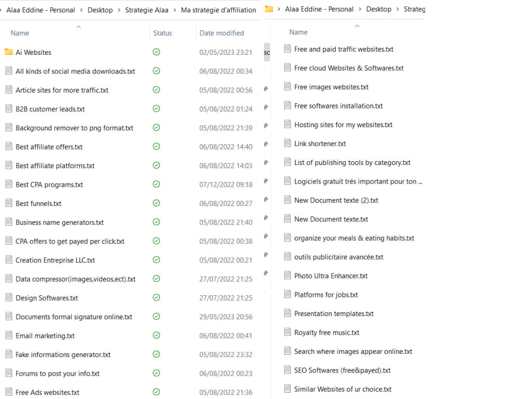Select Data compressor(images,videos,ect).txt
The image size is (532, 399).
[76, 279]
